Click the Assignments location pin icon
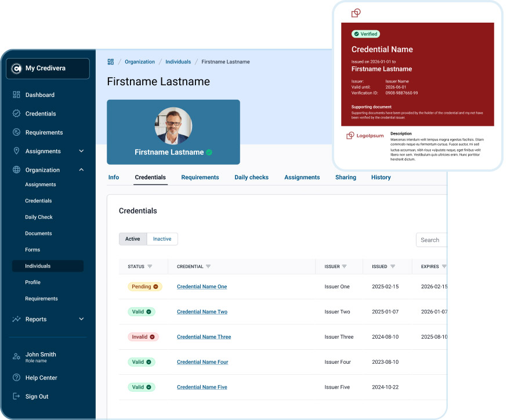The height and width of the screenshot is (420, 525). [x=16, y=151]
